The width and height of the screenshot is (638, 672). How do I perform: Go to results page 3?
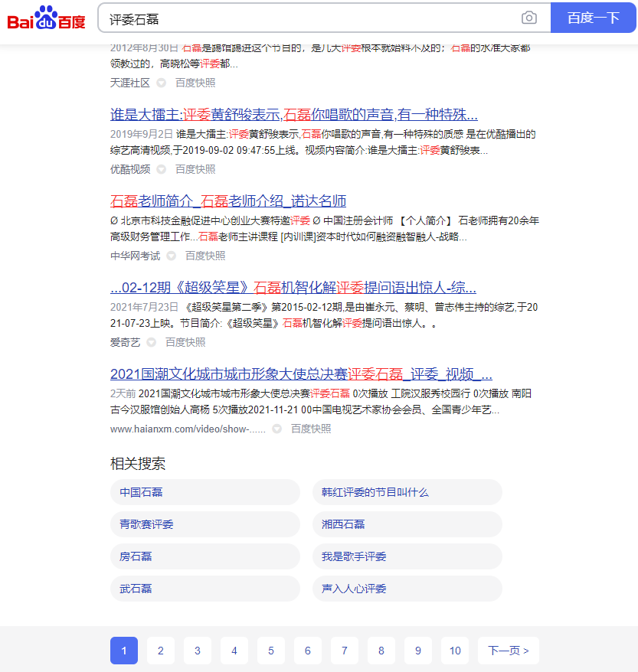198,651
